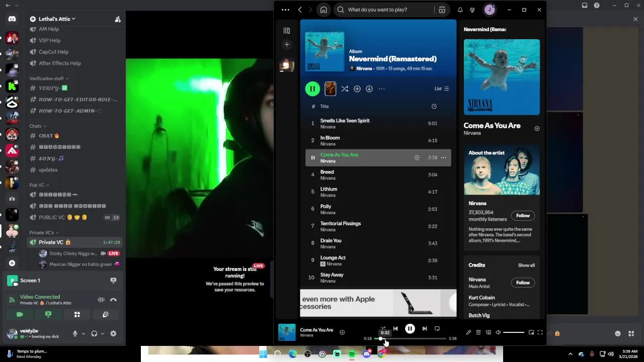This screenshot has width=644, height=362.
Task: Download the Nevermind album
Action: pos(369,88)
